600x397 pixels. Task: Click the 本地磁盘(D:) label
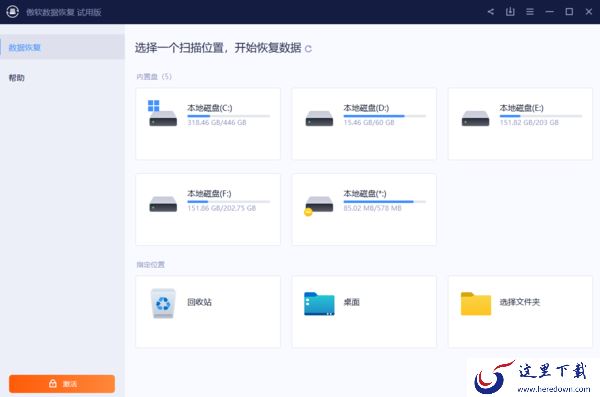366,108
